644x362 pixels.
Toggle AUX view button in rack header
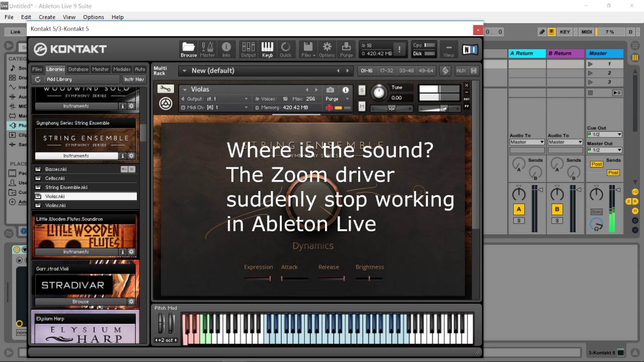(461, 71)
